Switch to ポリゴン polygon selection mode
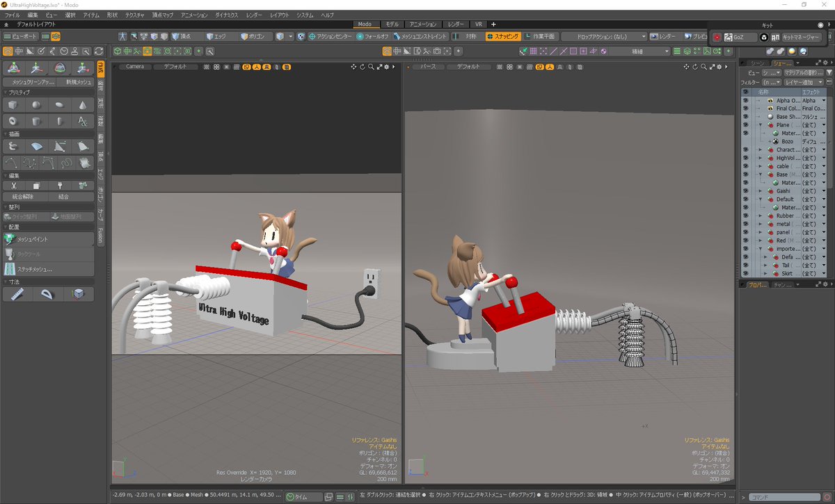 (257, 36)
